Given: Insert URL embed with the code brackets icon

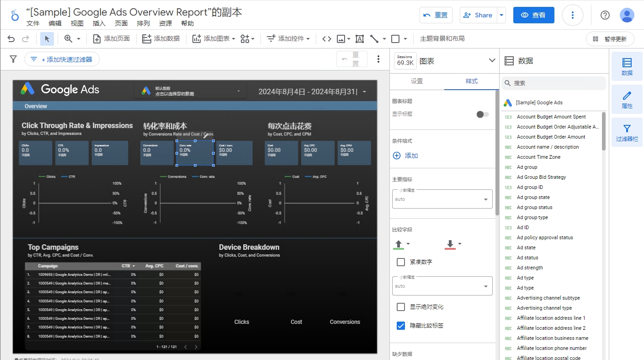Looking at the screenshot, I should (x=326, y=39).
